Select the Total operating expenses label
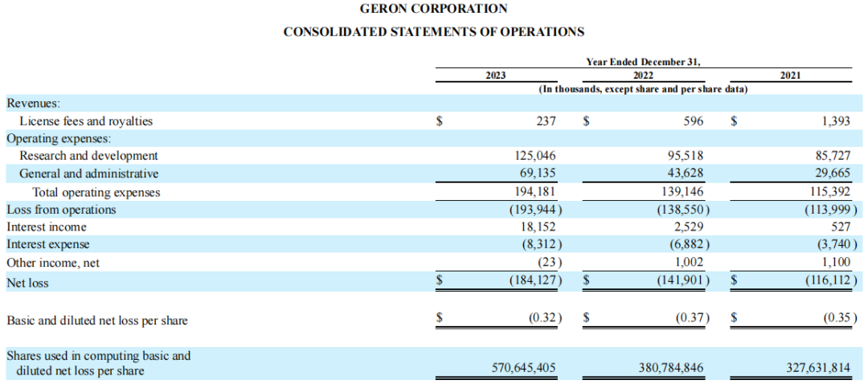The height and width of the screenshot is (392, 868). (96, 193)
